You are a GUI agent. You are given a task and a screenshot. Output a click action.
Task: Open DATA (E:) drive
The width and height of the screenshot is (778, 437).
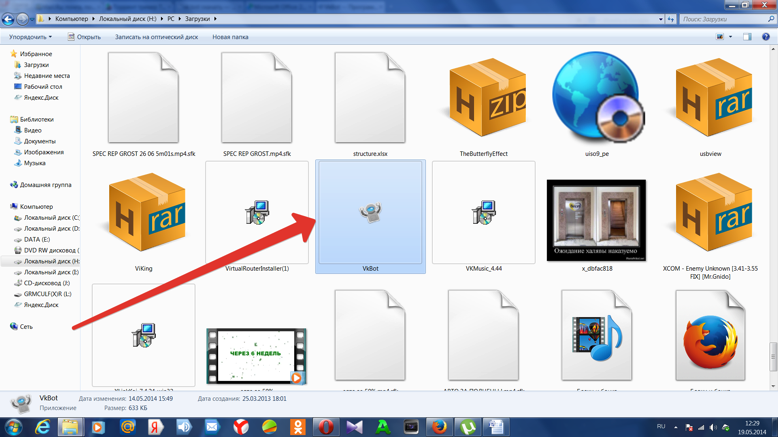pyautogui.click(x=37, y=239)
